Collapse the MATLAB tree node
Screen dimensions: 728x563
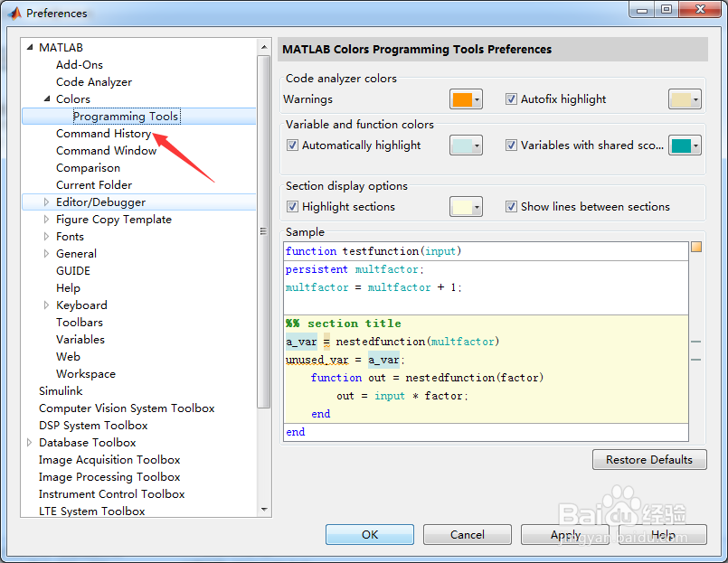pyautogui.click(x=30, y=47)
